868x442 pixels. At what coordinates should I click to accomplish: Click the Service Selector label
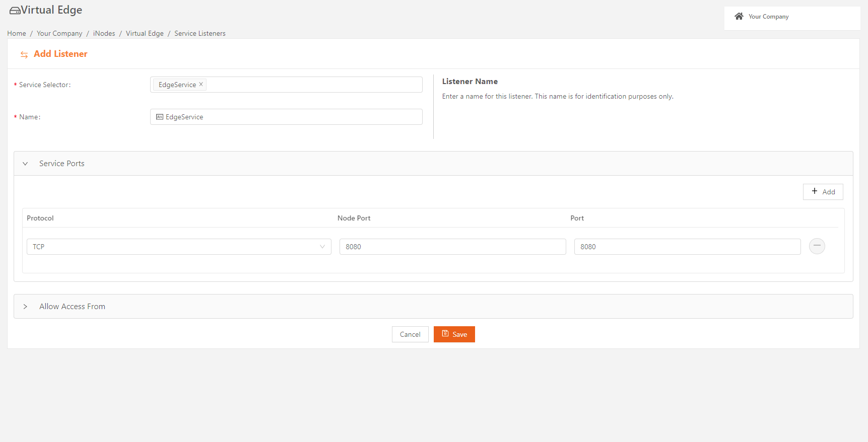45,85
